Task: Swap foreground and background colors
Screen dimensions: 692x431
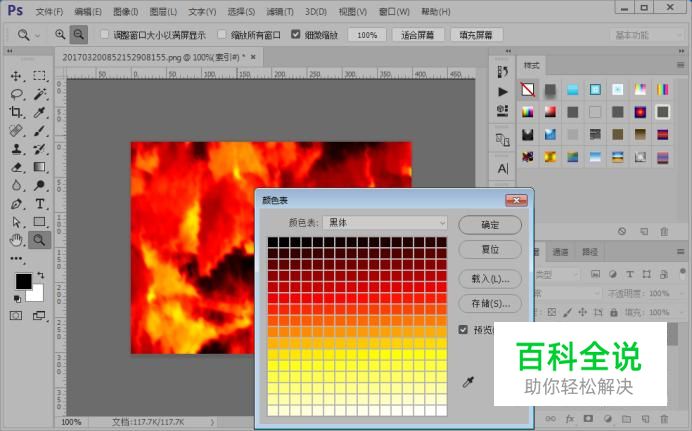Action: (x=41, y=275)
